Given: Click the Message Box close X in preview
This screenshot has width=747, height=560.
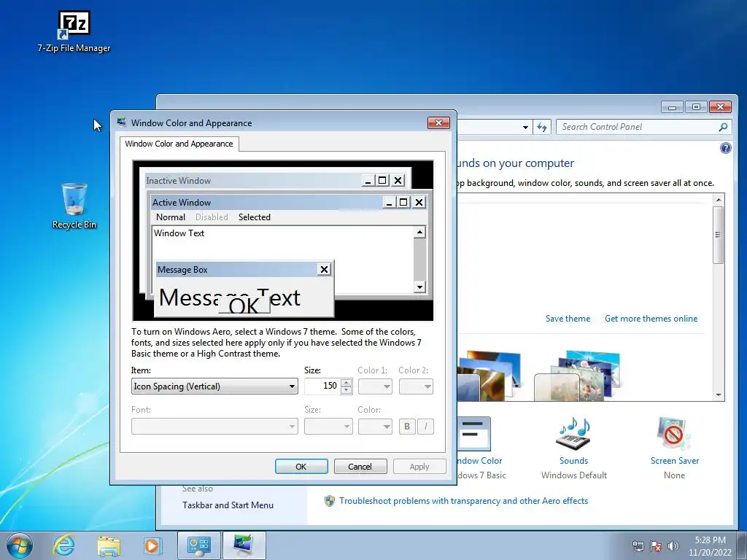Looking at the screenshot, I should tap(324, 270).
